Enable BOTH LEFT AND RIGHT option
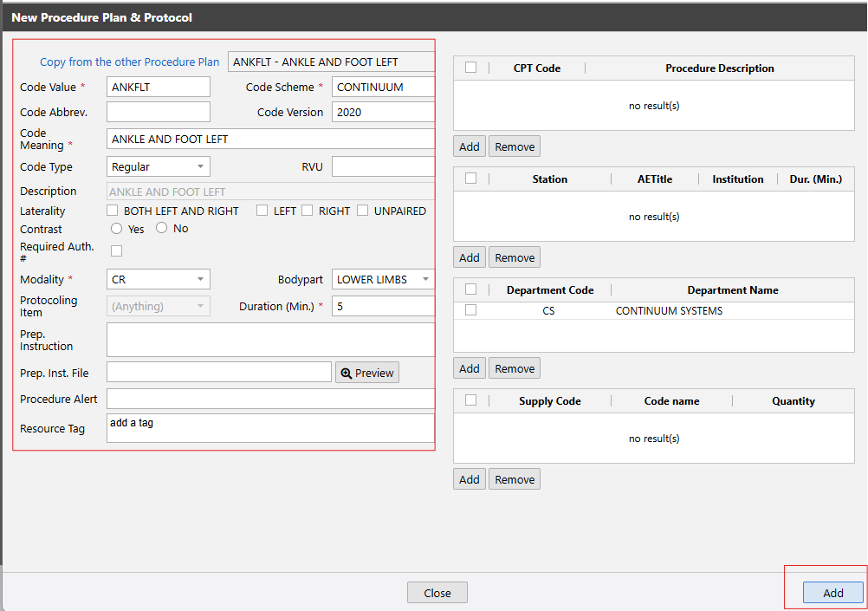This screenshot has width=868, height=611. [112, 211]
